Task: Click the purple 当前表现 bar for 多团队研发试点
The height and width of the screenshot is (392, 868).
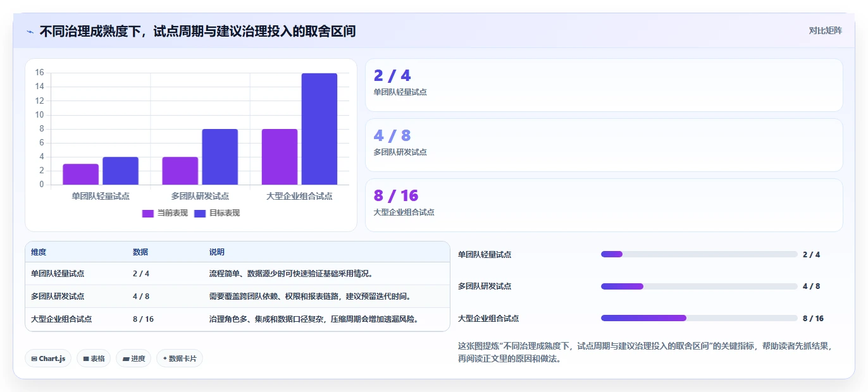Action: click(180, 171)
